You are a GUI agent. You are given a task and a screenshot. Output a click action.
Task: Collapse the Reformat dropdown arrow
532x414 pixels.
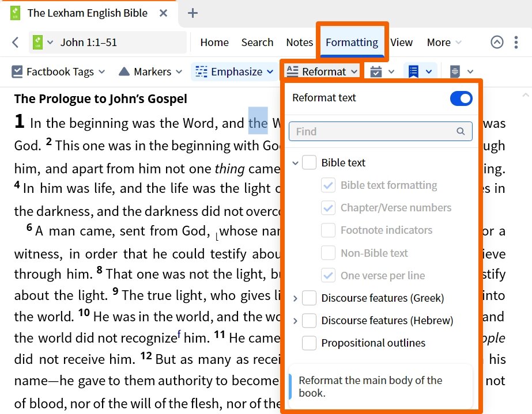coord(354,71)
